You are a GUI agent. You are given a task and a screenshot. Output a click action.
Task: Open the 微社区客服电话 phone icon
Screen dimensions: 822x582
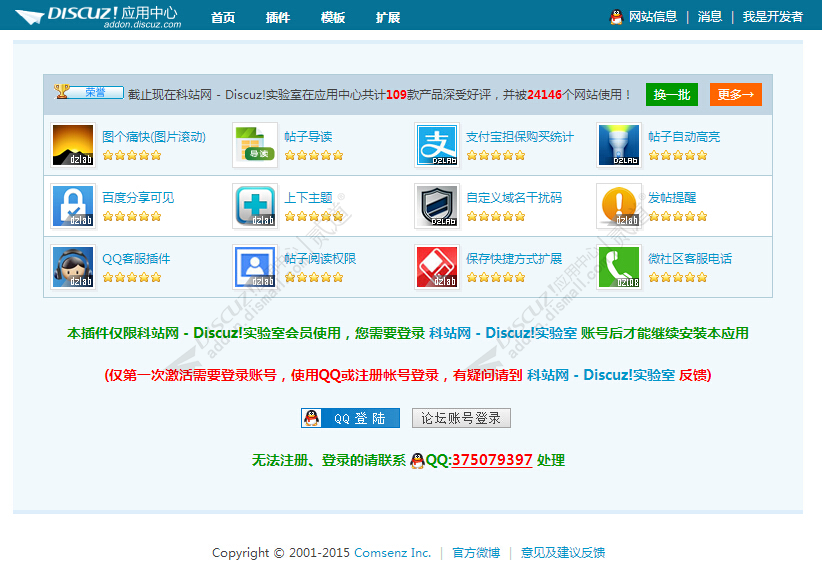tap(619, 267)
